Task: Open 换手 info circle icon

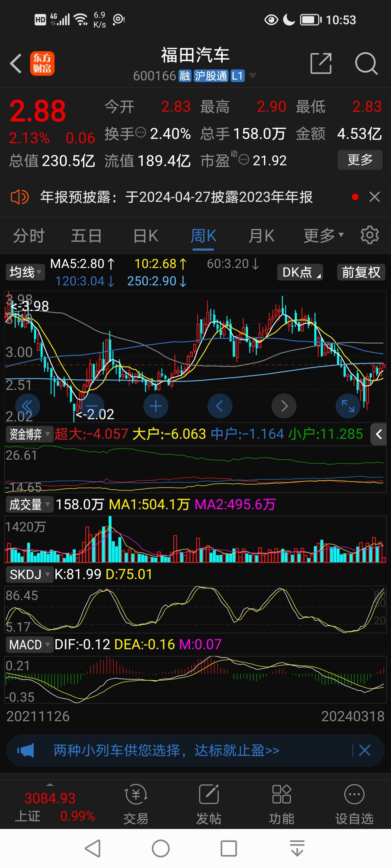Action: [x=140, y=132]
